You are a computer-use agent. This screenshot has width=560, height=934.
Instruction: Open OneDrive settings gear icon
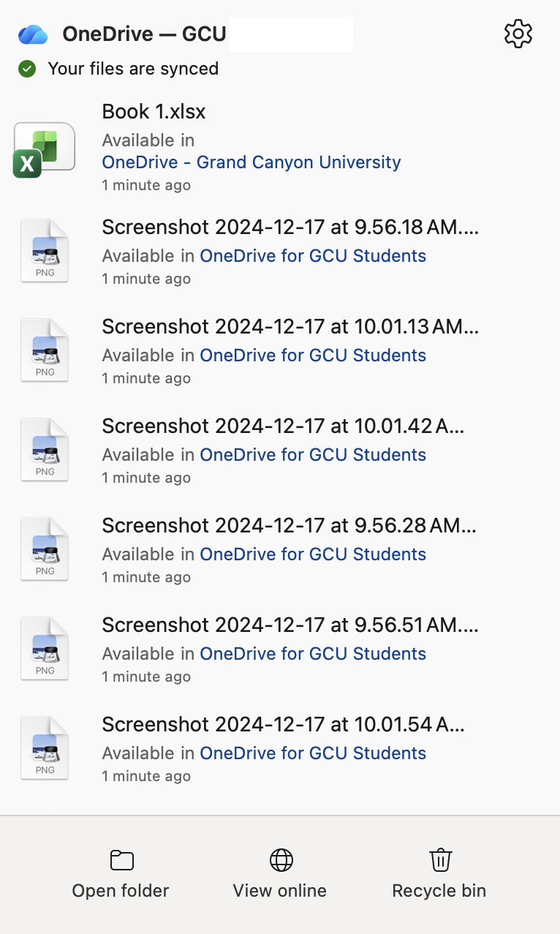(x=518, y=34)
